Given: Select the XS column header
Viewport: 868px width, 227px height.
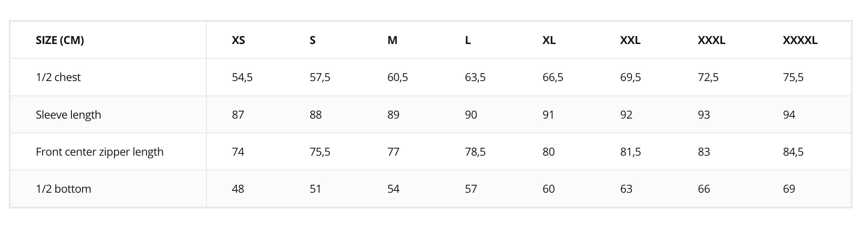Looking at the screenshot, I should 238,40.
